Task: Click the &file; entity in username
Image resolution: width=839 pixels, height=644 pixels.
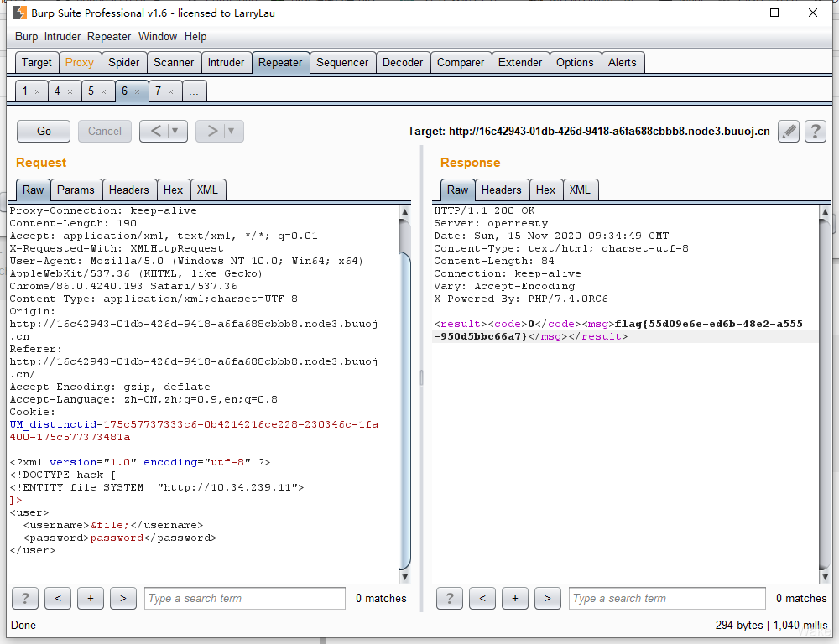Action: tap(110, 525)
